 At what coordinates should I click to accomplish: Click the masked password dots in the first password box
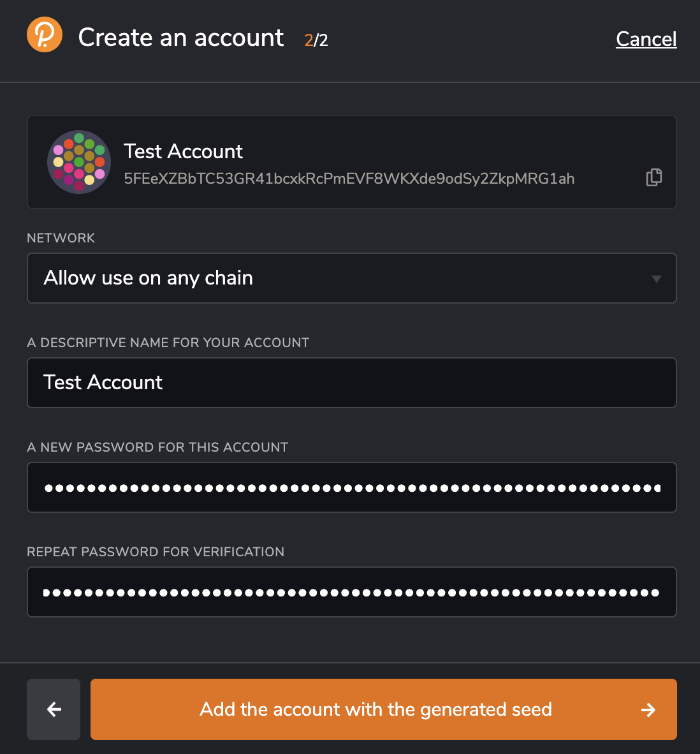(351, 487)
